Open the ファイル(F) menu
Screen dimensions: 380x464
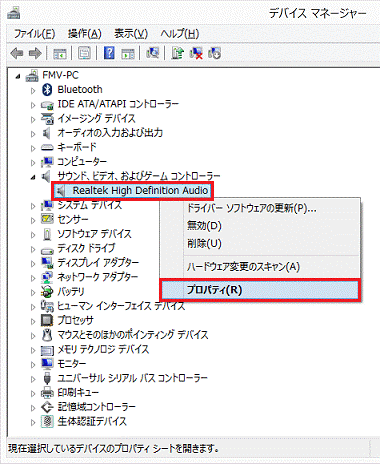coord(34,34)
